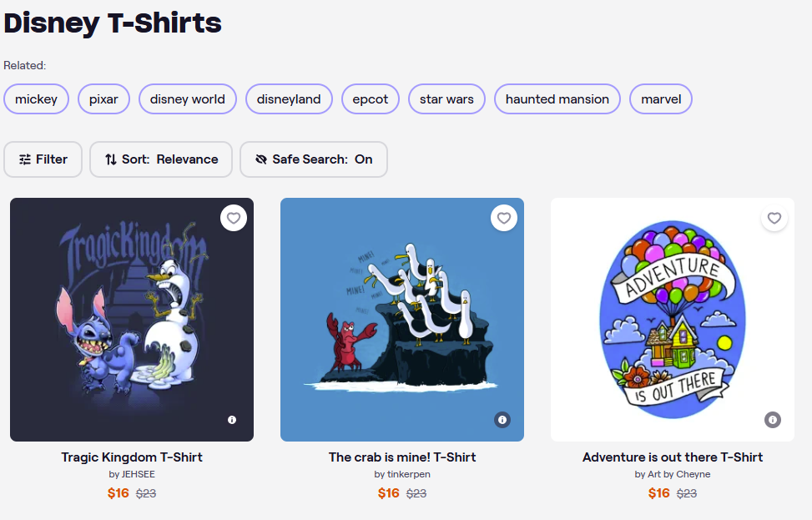812x520 pixels.
Task: Choose the marvel tag chip
Action: (661, 99)
